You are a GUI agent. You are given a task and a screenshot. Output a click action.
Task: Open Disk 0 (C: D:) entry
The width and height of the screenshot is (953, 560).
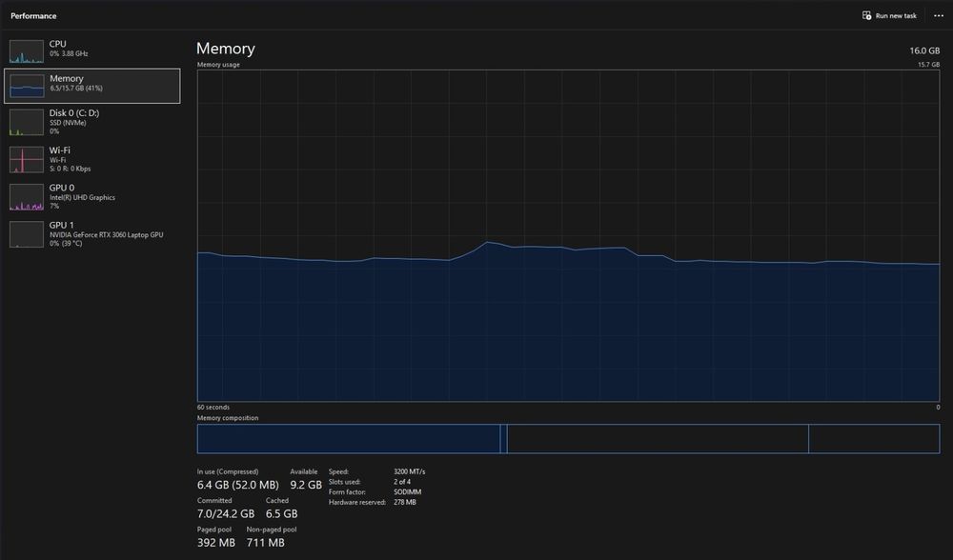92,122
